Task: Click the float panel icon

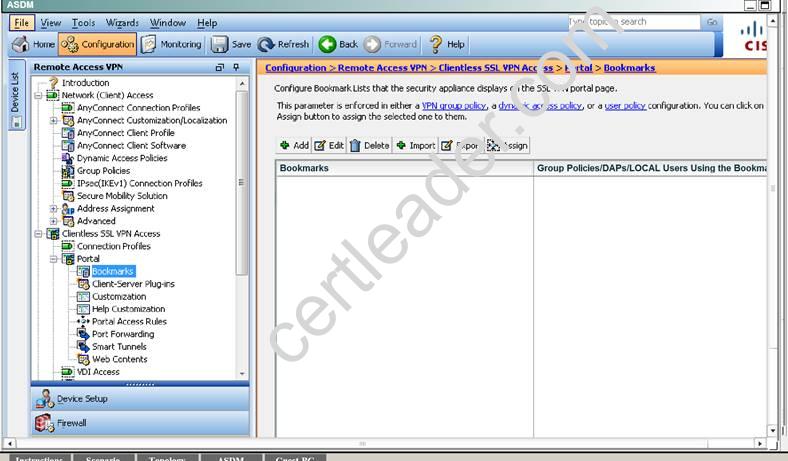Action: coord(220,67)
